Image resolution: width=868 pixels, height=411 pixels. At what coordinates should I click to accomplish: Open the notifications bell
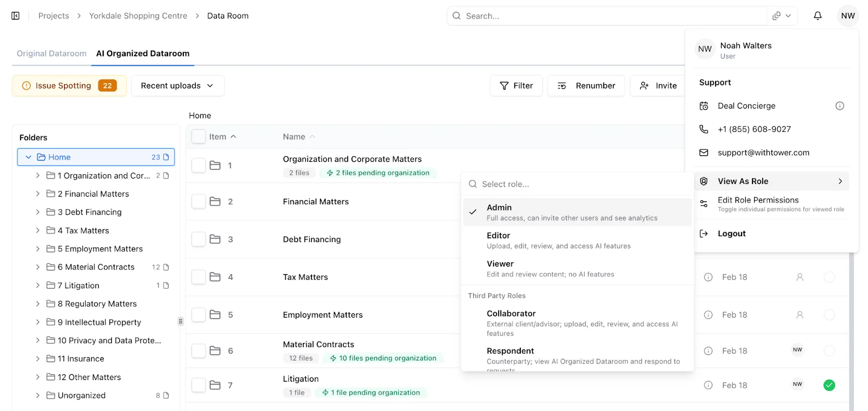[x=818, y=16]
